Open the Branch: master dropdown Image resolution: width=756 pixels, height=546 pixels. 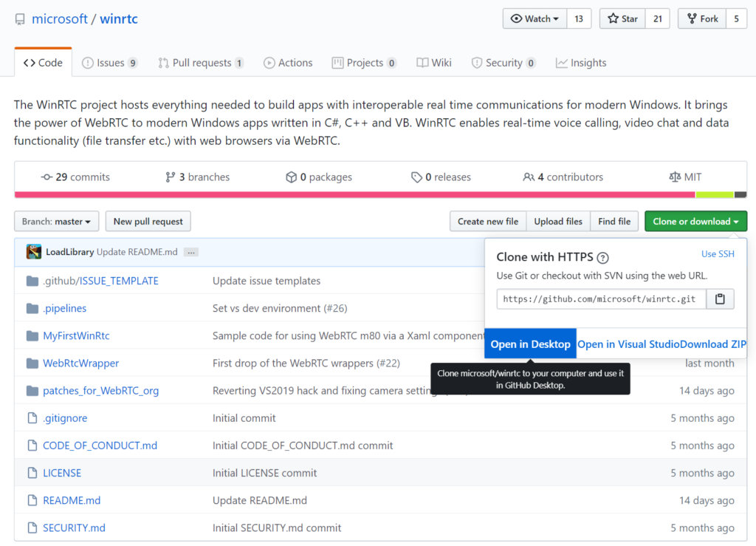[x=56, y=222]
